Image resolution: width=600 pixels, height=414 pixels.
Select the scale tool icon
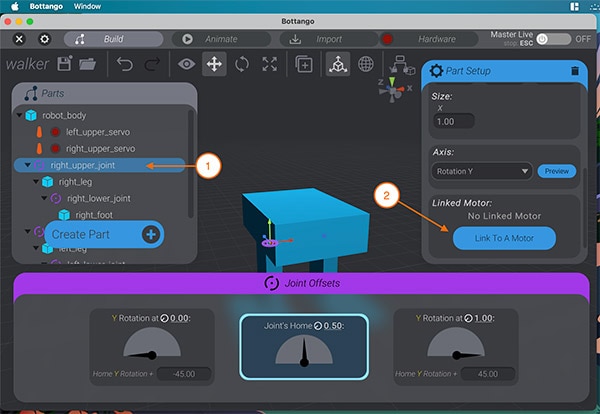point(269,64)
